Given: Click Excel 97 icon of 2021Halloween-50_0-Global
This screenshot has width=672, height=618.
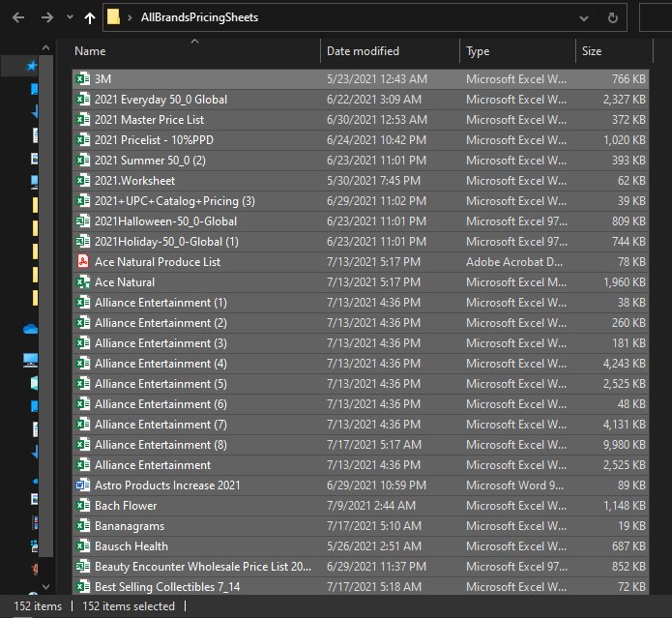Looking at the screenshot, I should pos(83,221).
